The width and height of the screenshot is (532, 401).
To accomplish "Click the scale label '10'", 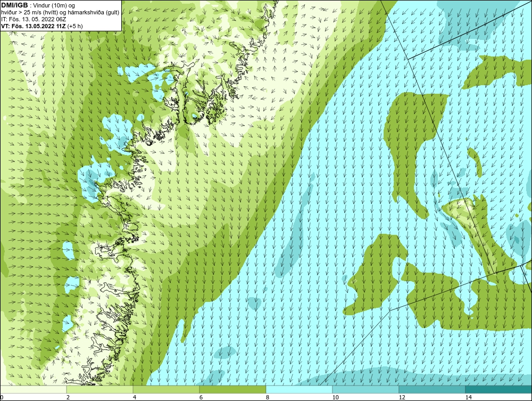I will [x=335, y=397].
